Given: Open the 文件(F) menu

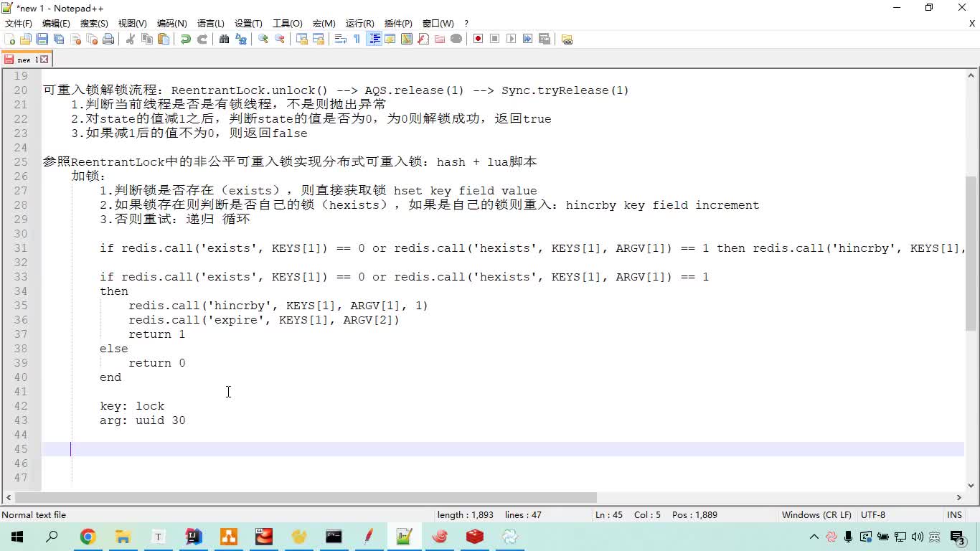Looking at the screenshot, I should pos(18,24).
